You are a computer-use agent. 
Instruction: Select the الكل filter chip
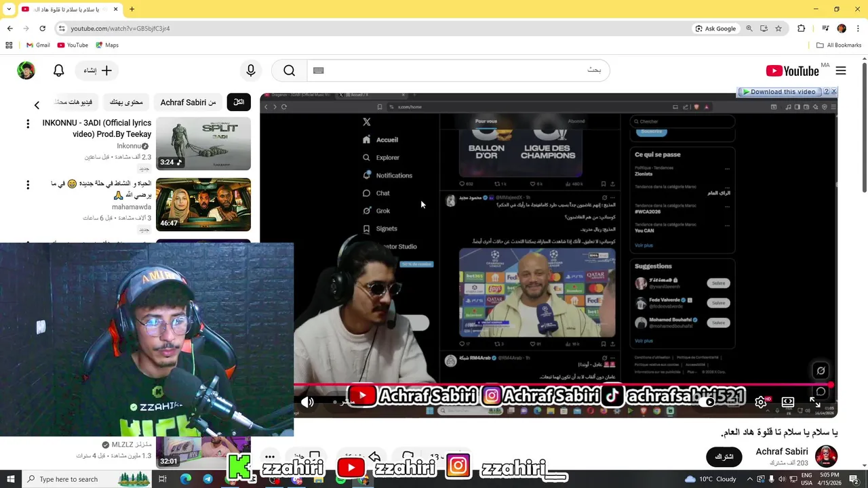239,102
